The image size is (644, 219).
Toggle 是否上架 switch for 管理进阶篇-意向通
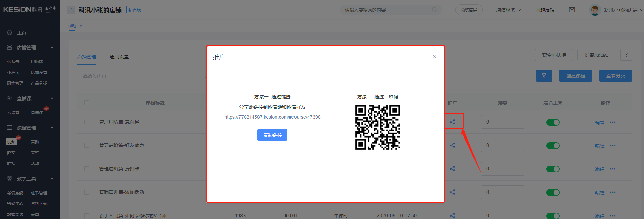pyautogui.click(x=553, y=122)
